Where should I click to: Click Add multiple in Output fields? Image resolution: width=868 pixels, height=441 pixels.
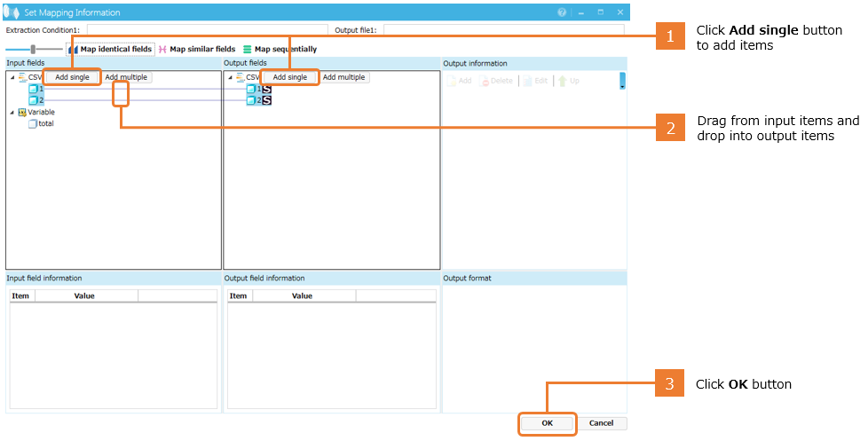pyautogui.click(x=343, y=77)
